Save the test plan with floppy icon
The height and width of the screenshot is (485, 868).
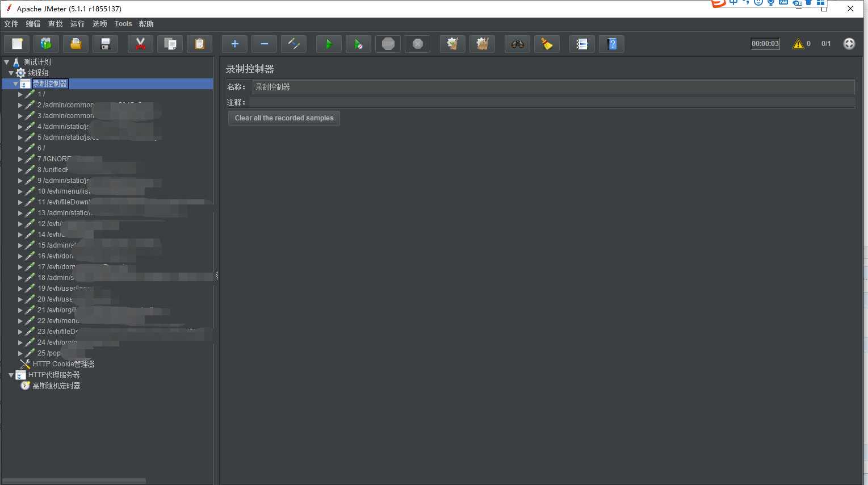tap(105, 44)
